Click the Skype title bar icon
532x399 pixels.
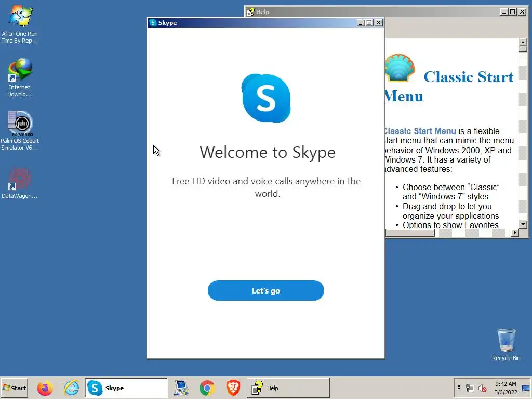[153, 23]
